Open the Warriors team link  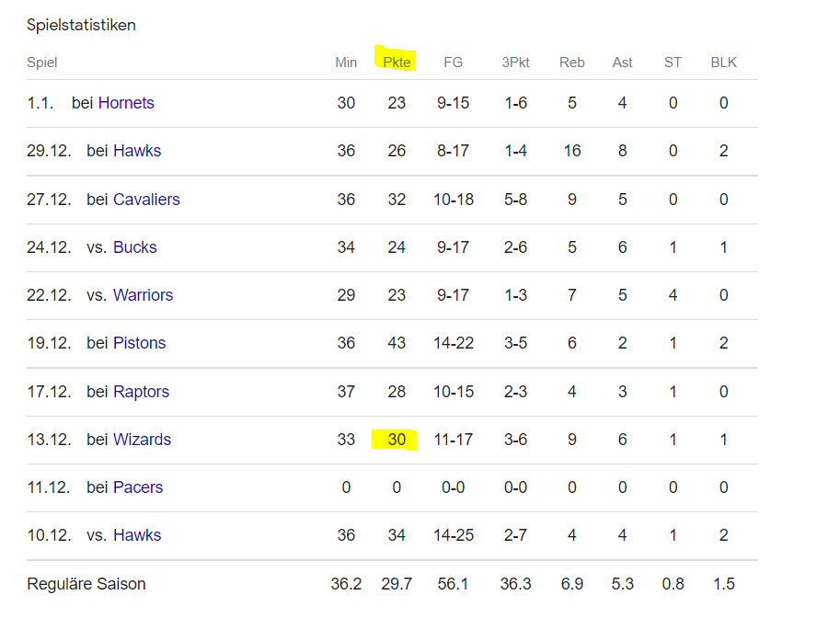[143, 295]
